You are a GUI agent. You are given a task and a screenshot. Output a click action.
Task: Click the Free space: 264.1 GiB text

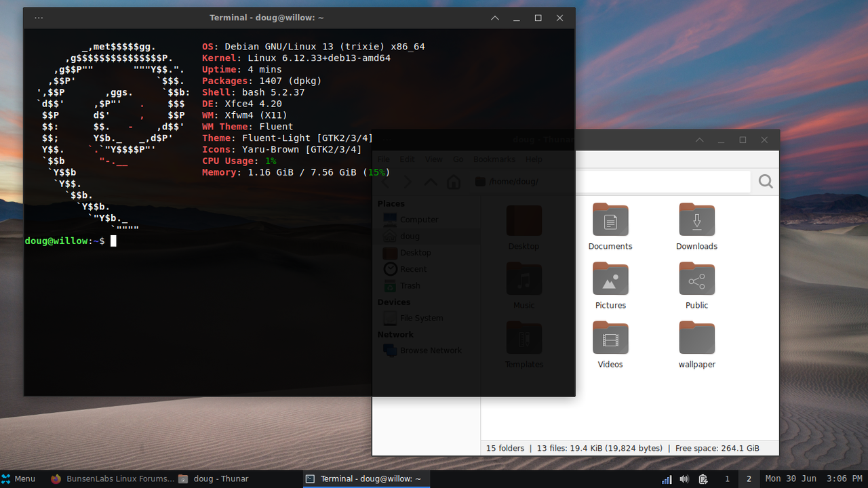click(717, 448)
